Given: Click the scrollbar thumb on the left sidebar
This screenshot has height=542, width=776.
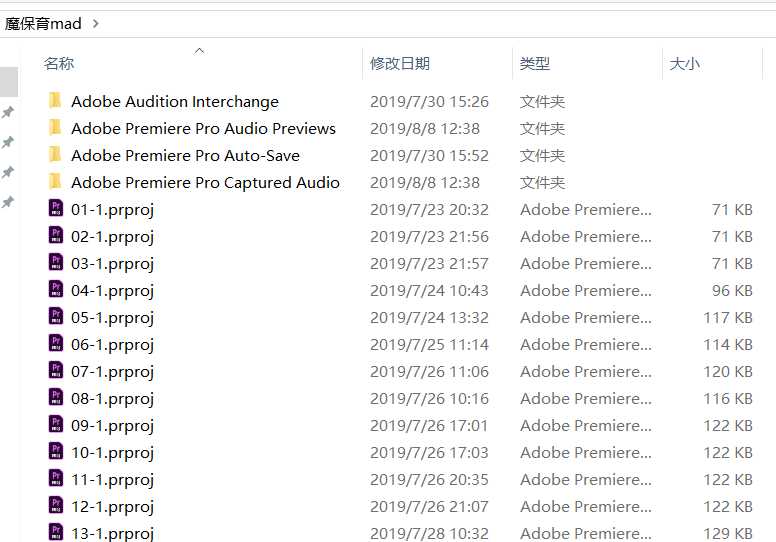Looking at the screenshot, I should [9, 82].
